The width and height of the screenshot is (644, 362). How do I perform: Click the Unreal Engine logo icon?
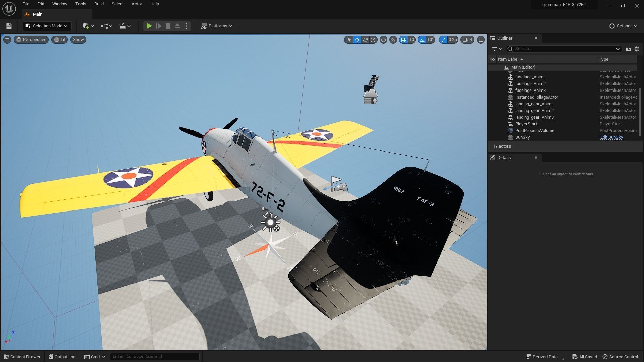pos(9,9)
